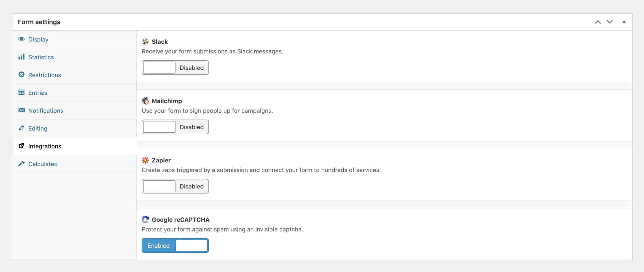Screen dimensions: 644x272
Task: Click the Restrictions cross-circle icon
Action: [21, 75]
